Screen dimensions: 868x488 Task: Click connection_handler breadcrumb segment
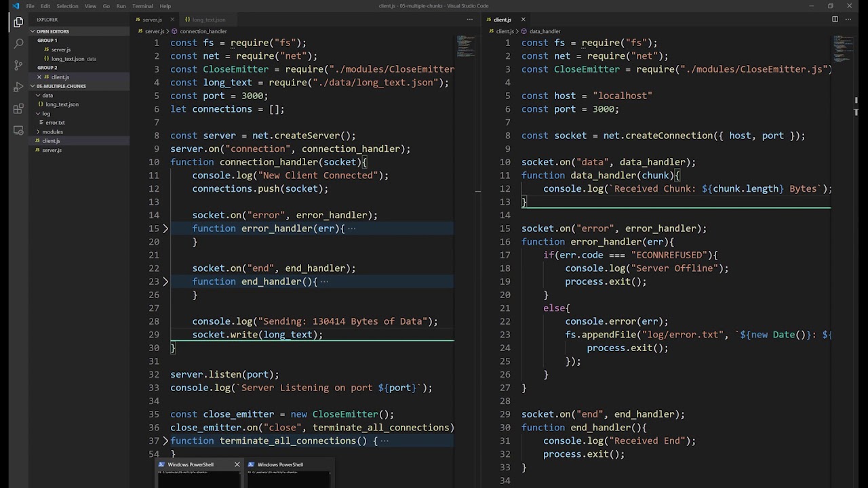coord(203,31)
